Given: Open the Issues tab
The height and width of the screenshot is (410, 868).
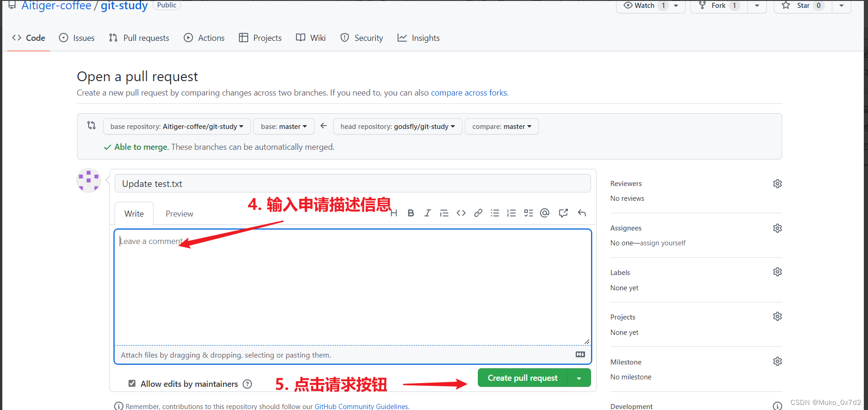Looking at the screenshot, I should tap(77, 38).
